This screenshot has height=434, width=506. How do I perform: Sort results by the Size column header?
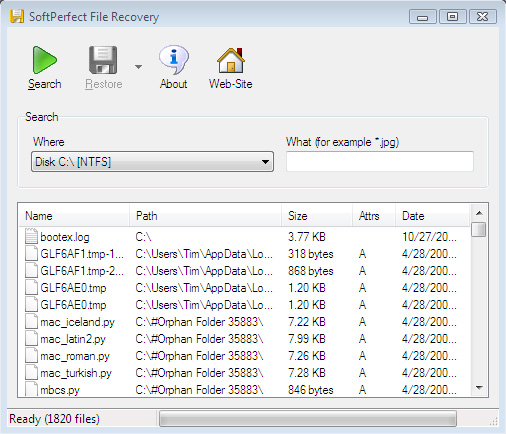click(x=317, y=216)
